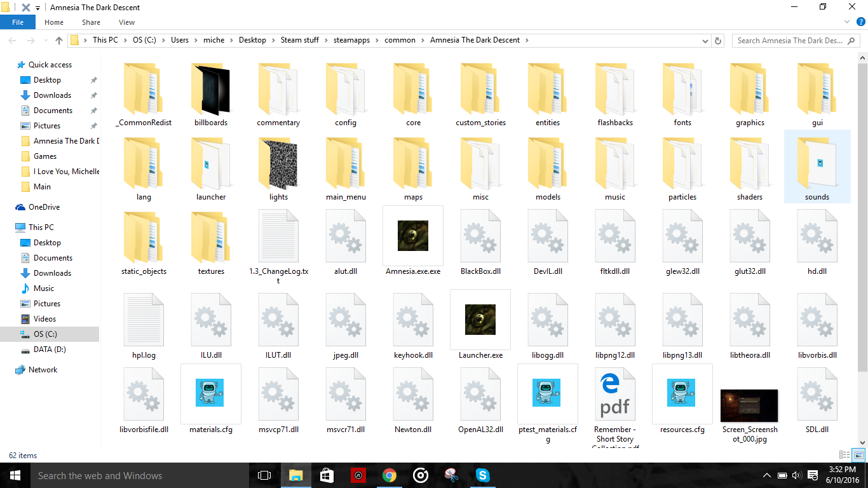Open the Recent locations dropdown arrow

tap(44, 40)
